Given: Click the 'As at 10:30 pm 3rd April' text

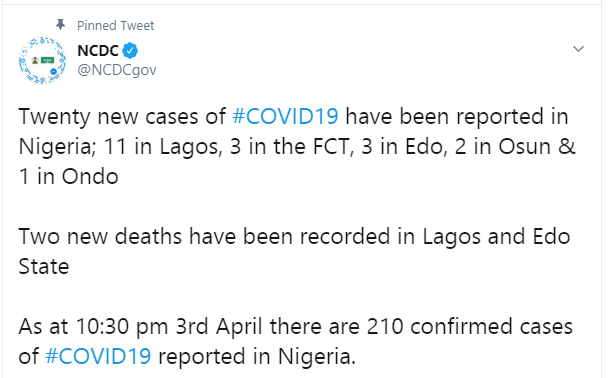Looking at the screenshot, I should [x=140, y=326].
